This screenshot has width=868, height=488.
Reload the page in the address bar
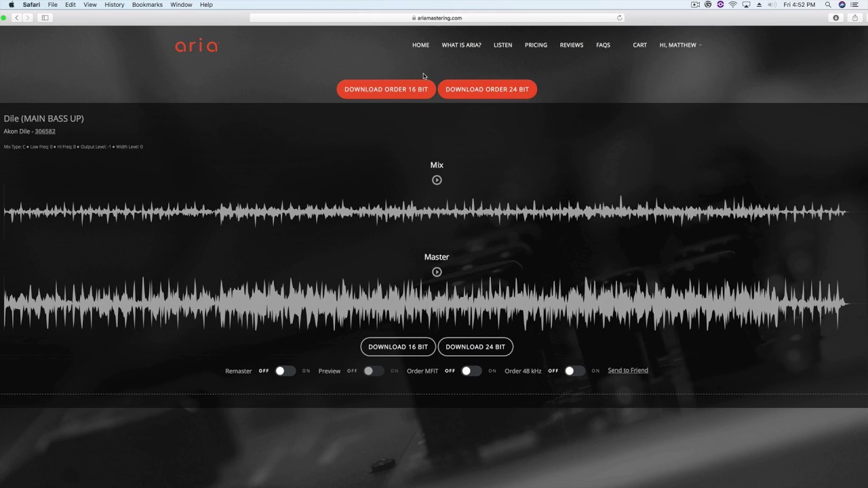coord(619,18)
